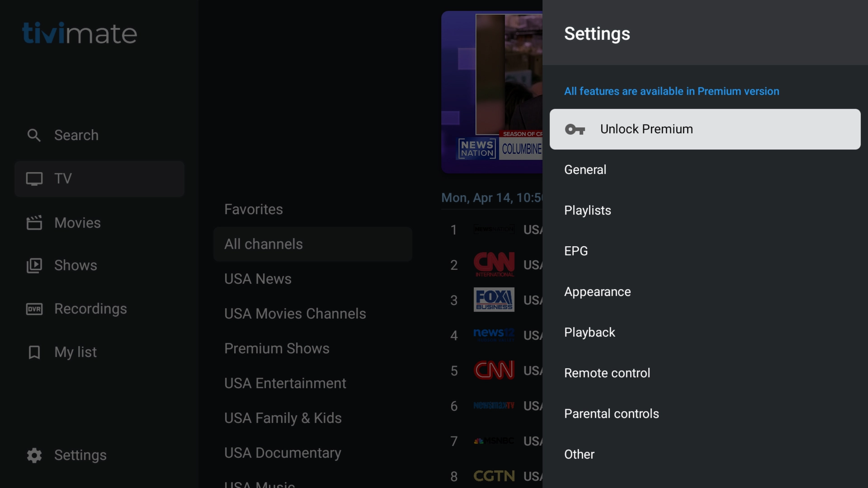Click the Premium version features link
The width and height of the screenshot is (868, 488).
(671, 91)
